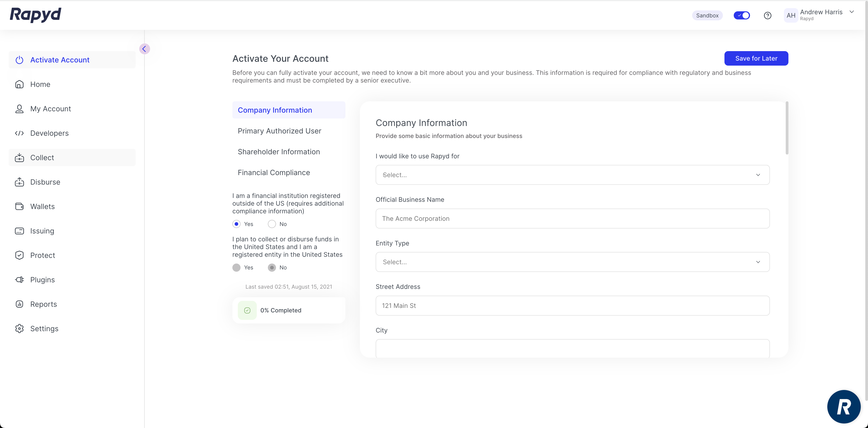Expand the Andrew Harris user menu
This screenshot has width=868, height=428.
point(851,12)
